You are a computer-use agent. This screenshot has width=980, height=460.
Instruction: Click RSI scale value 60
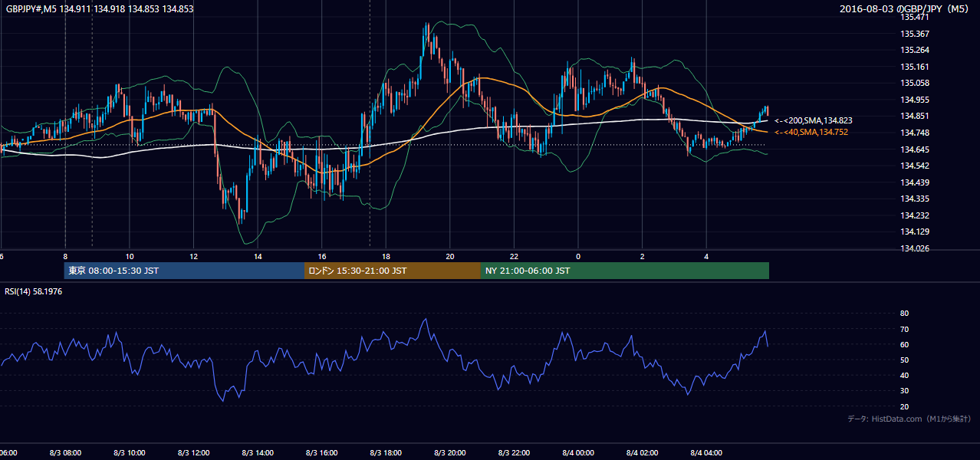[904, 344]
